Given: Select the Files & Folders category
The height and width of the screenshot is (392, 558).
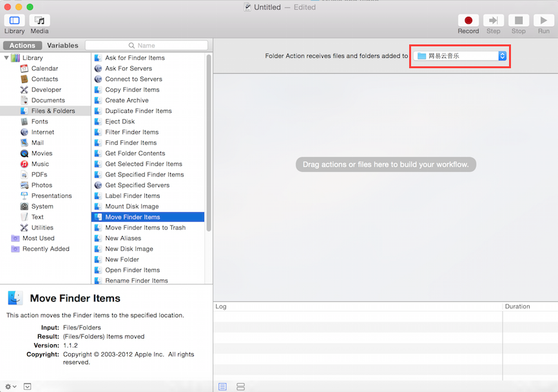Looking at the screenshot, I should click(x=46, y=111).
